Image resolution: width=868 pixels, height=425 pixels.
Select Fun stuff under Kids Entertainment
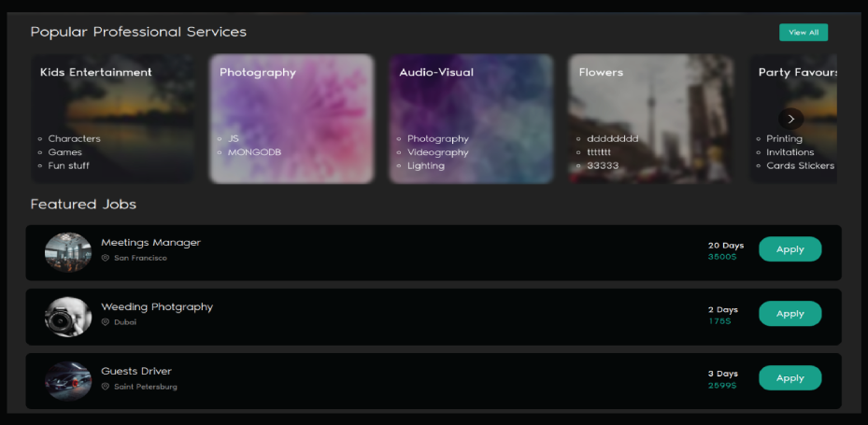[x=68, y=165]
